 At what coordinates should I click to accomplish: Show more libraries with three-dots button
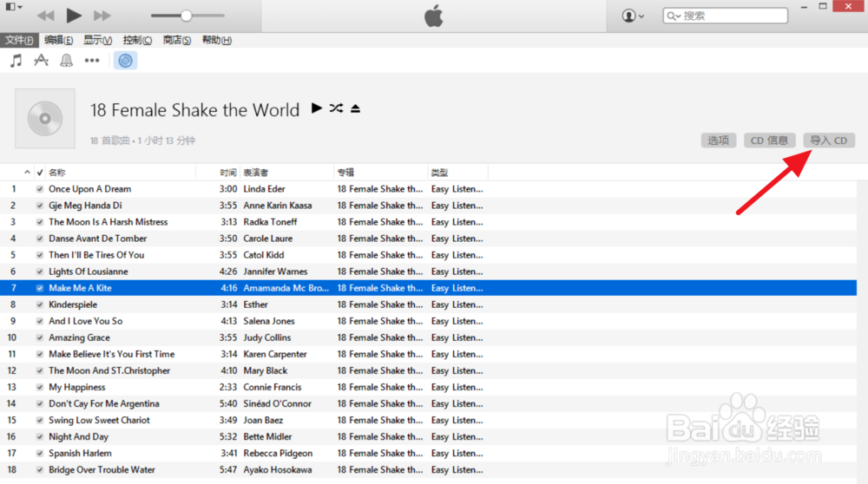[x=92, y=61]
